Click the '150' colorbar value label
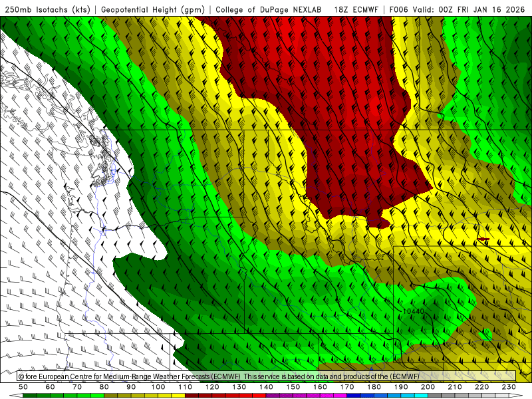532x399 pixels. tap(293, 387)
